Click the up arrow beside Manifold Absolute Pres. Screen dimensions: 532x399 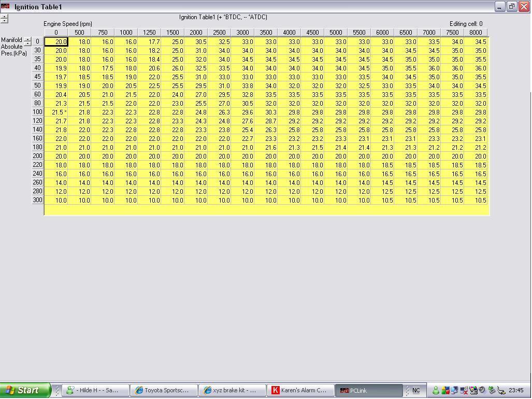(27, 39)
